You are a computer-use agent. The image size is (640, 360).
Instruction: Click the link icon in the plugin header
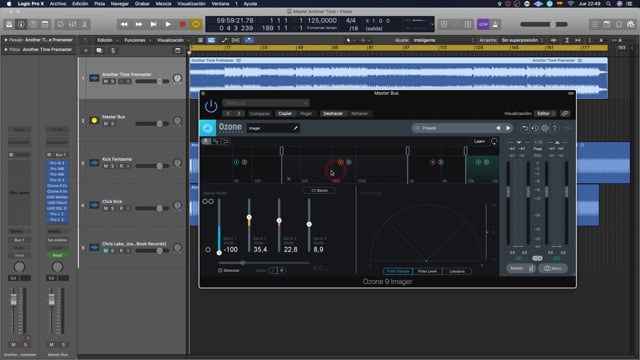(x=565, y=113)
